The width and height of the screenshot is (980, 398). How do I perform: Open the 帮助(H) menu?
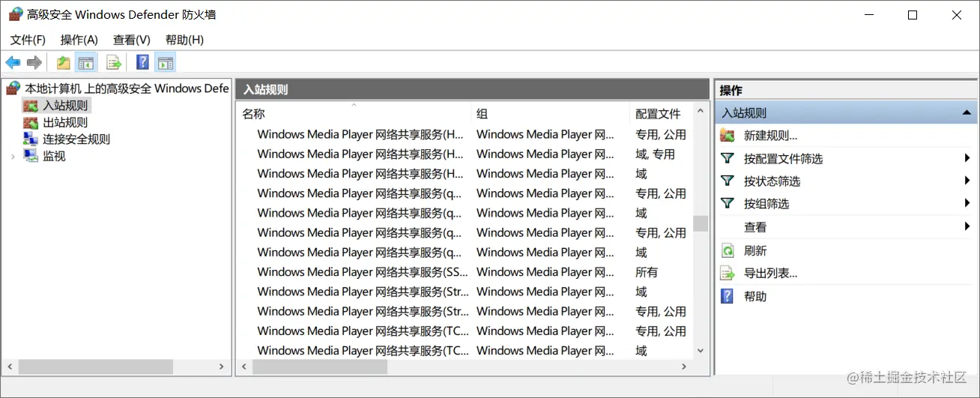click(184, 40)
